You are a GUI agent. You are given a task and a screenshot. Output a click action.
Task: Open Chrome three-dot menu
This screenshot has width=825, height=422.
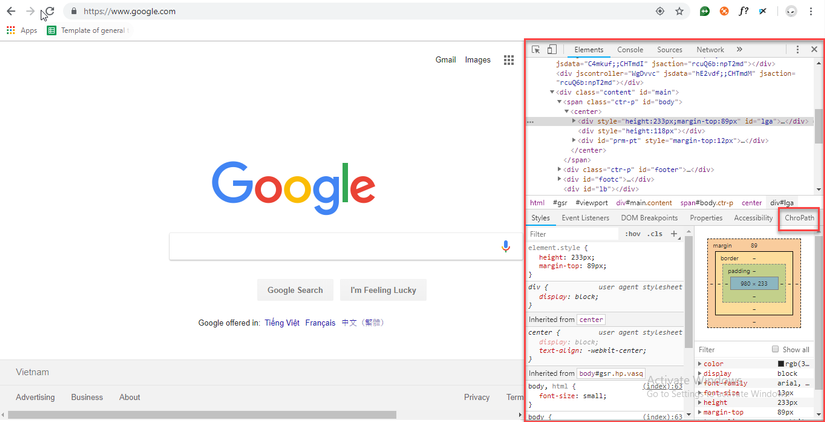click(810, 11)
